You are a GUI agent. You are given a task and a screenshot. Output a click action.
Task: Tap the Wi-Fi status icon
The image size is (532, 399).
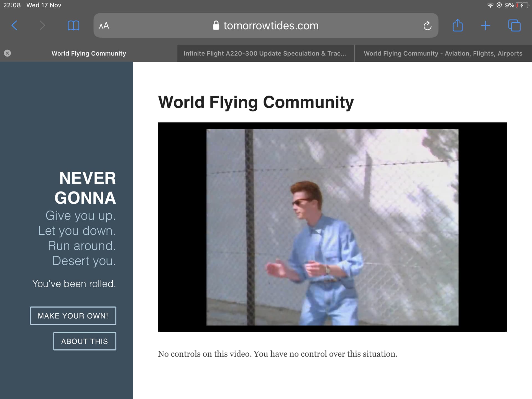[490, 5]
